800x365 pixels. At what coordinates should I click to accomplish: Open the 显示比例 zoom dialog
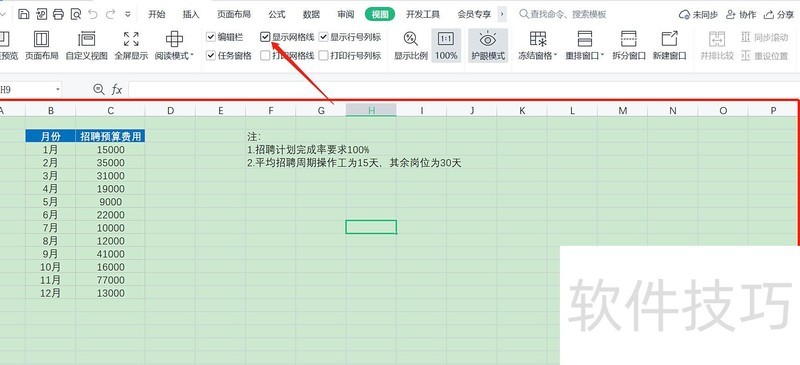coord(411,45)
